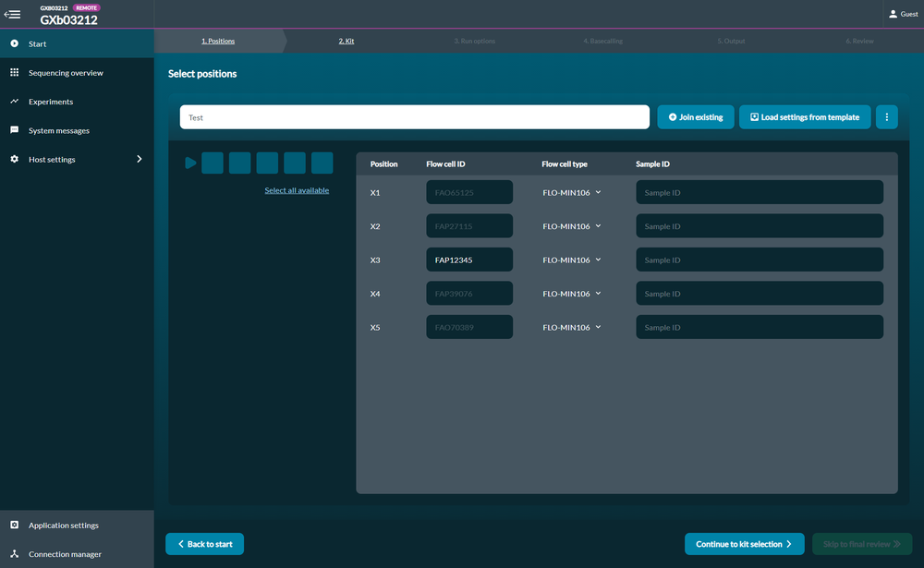Screen dimensions: 924x568
Task: Open the Guest user account icon
Action: (x=893, y=14)
